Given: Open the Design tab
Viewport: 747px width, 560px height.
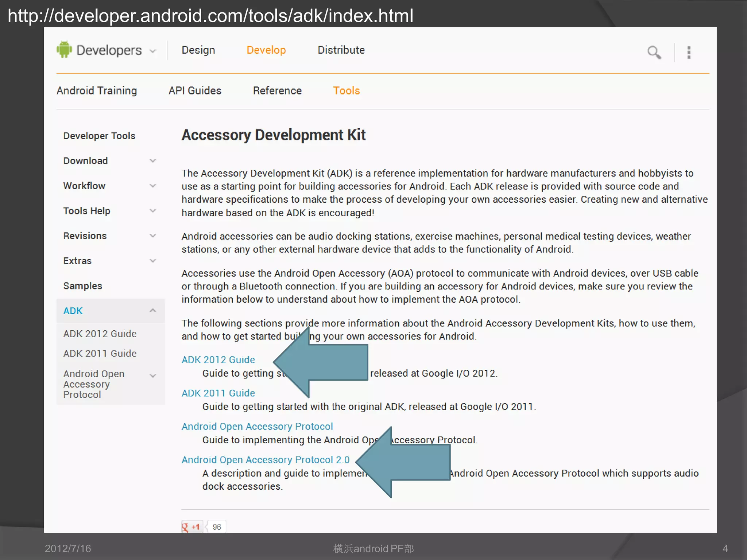Looking at the screenshot, I should pos(198,50).
